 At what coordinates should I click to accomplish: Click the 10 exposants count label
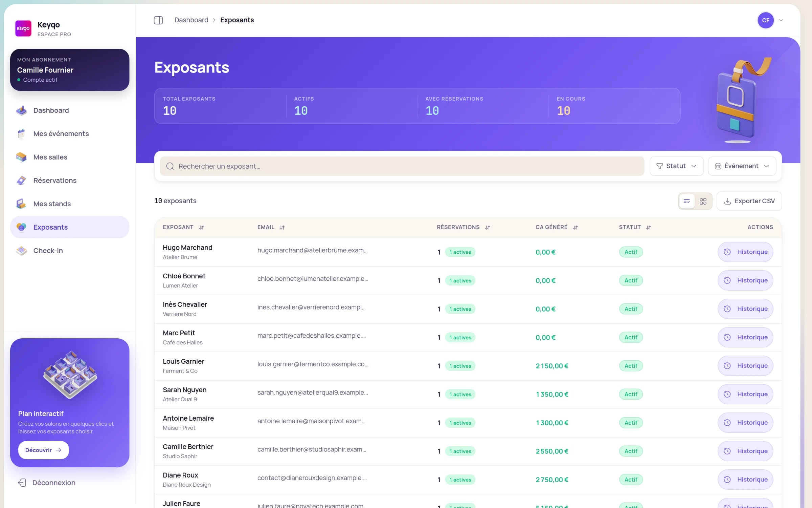coord(175,201)
